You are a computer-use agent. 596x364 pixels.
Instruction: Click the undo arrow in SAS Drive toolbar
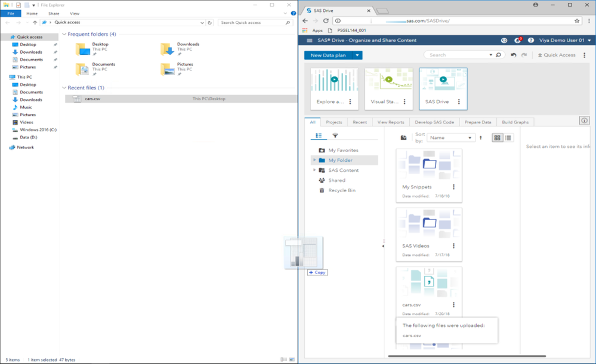click(514, 55)
